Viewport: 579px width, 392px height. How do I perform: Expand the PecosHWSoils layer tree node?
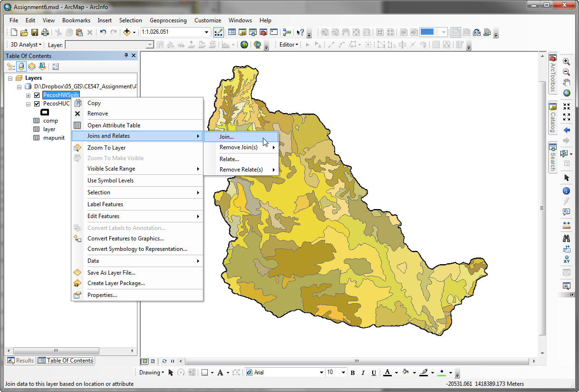tap(28, 96)
